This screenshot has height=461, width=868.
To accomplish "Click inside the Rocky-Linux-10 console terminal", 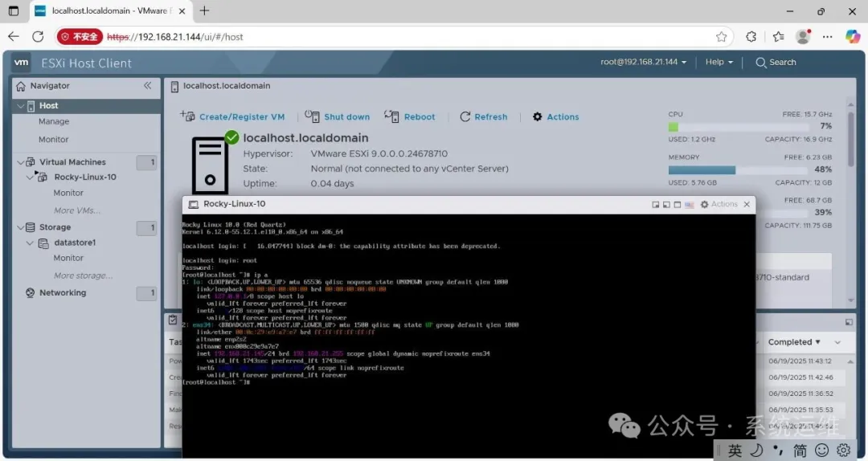I will click(469, 336).
